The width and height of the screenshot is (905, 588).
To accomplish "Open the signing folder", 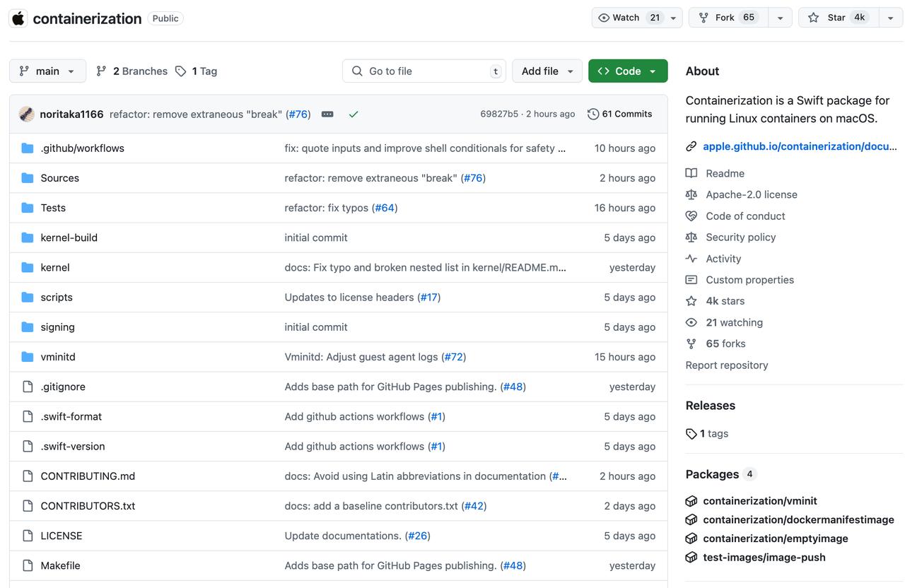I will (x=58, y=327).
